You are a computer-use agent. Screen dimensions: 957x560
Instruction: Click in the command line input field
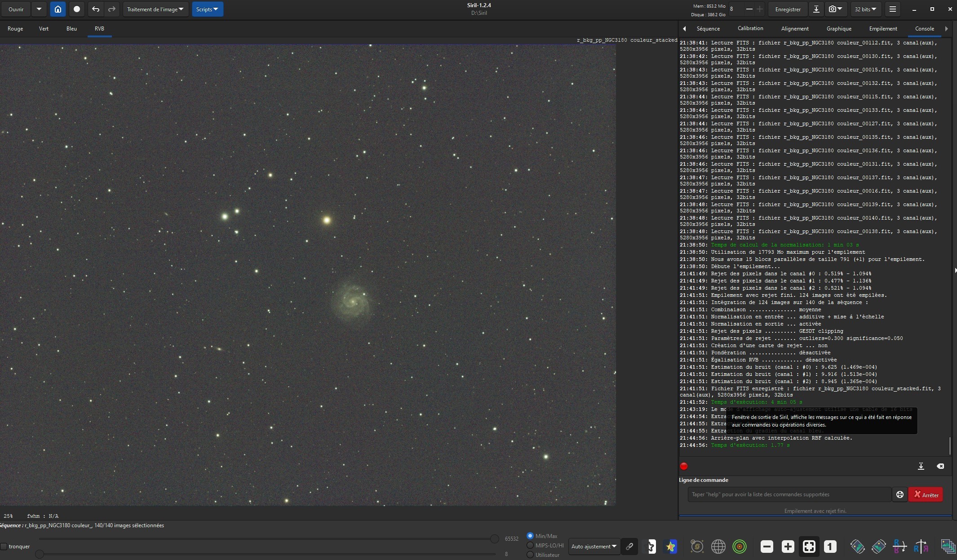pos(789,494)
